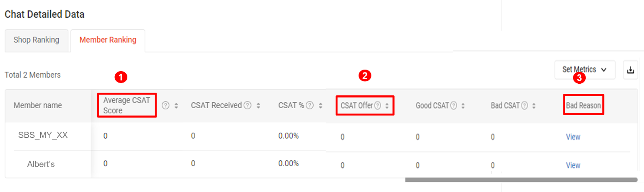The image size is (644, 192).
Task: Click the Member name column header
Action: (x=38, y=105)
